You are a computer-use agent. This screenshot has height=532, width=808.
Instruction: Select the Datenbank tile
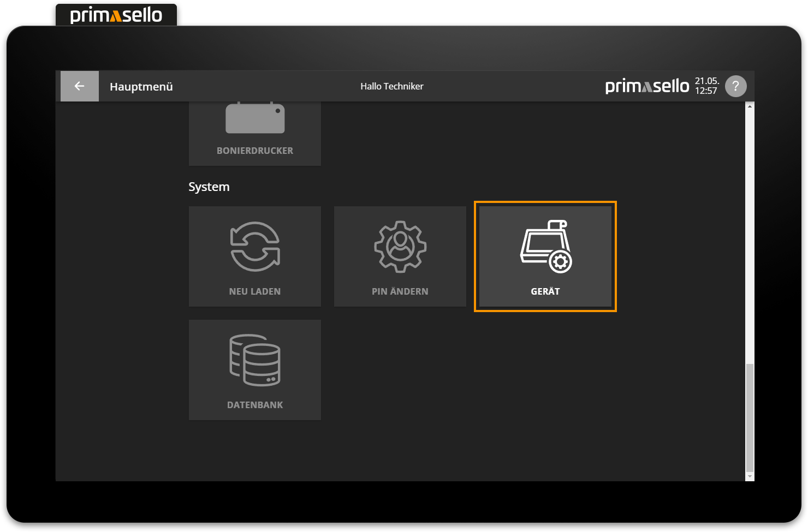[x=254, y=369]
